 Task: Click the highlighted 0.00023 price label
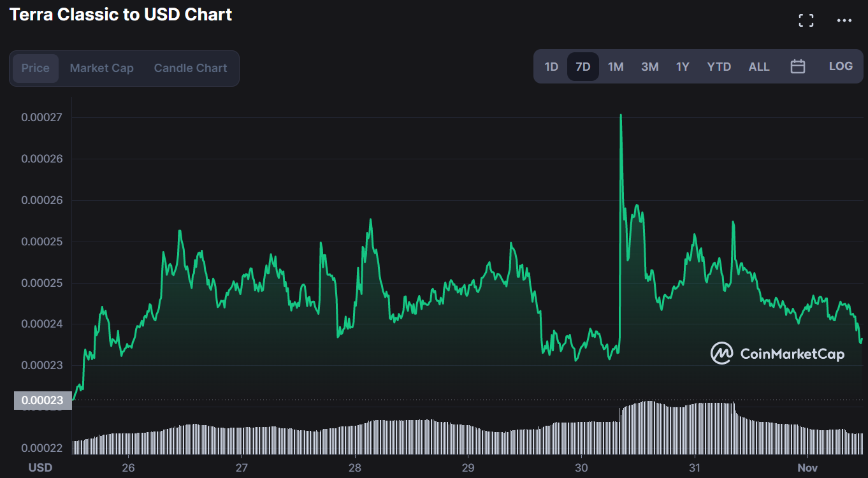(x=42, y=400)
